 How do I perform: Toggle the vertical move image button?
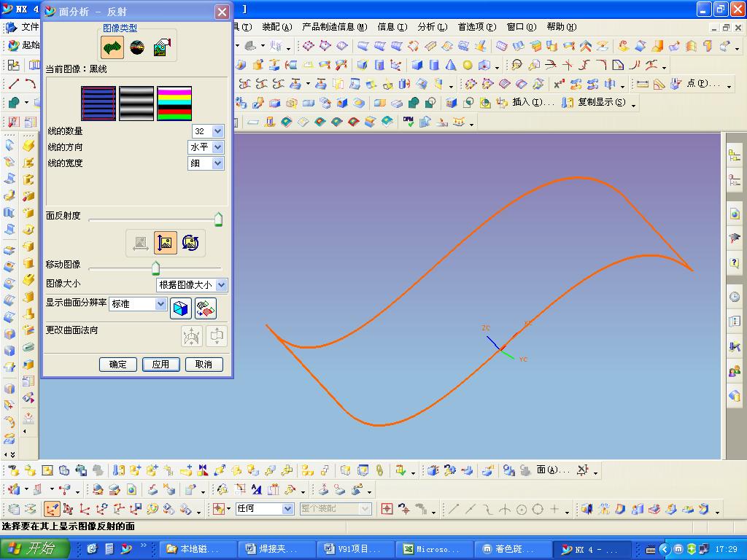click(166, 243)
